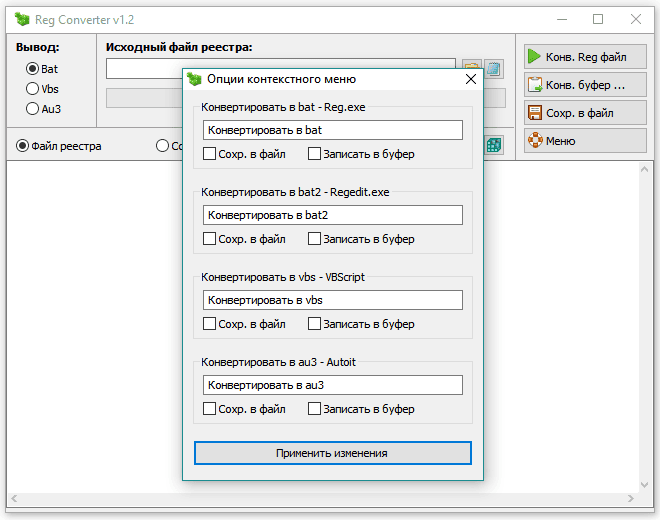The image size is (660, 520).
Task: Select the Vbs output radio button
Action: (x=33, y=89)
